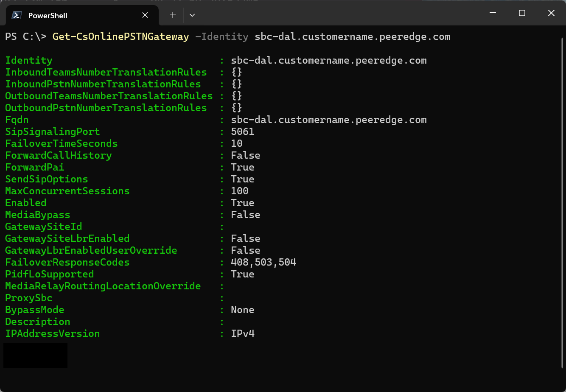The height and width of the screenshot is (392, 566).
Task: Click the BypassMode value None
Action: click(243, 310)
